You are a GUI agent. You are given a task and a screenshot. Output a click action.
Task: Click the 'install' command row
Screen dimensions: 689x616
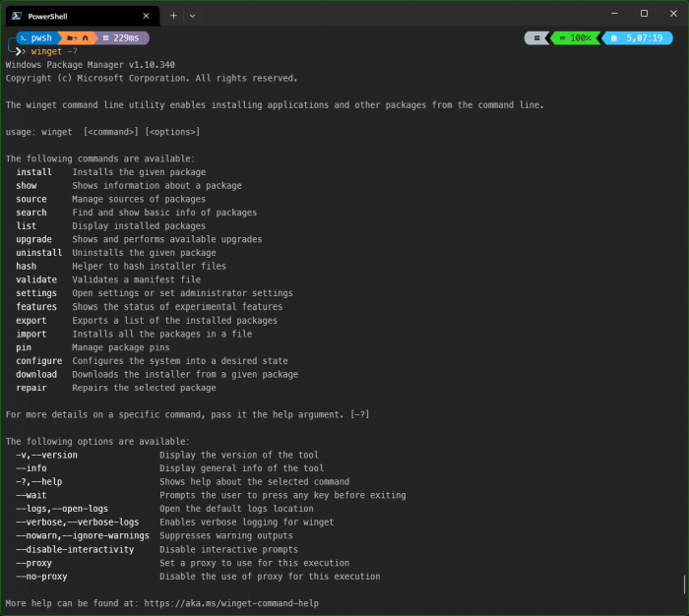pos(110,172)
